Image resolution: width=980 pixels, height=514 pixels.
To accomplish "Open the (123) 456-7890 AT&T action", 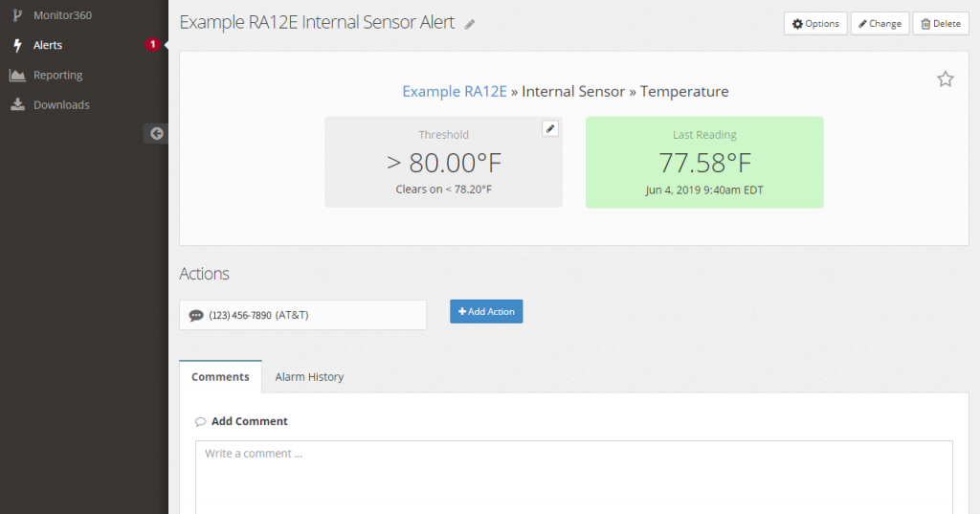I will coord(258,315).
